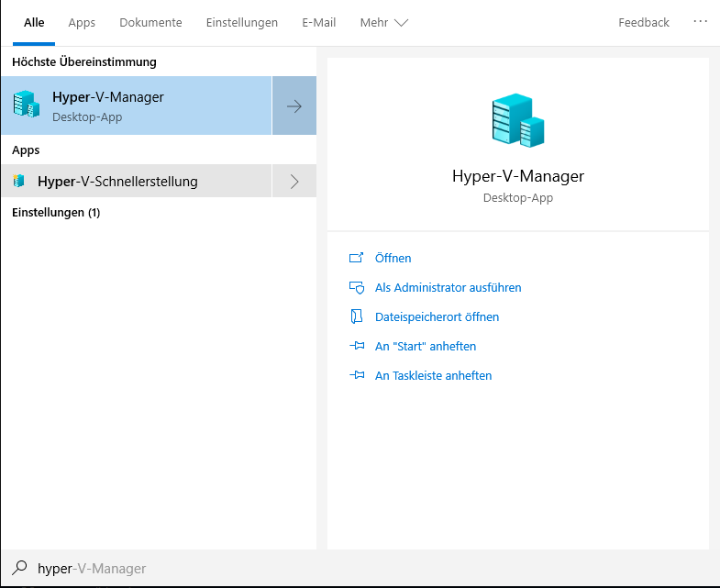Expand the Mehr filter dropdown
This screenshot has width=720, height=588.
pos(383,23)
